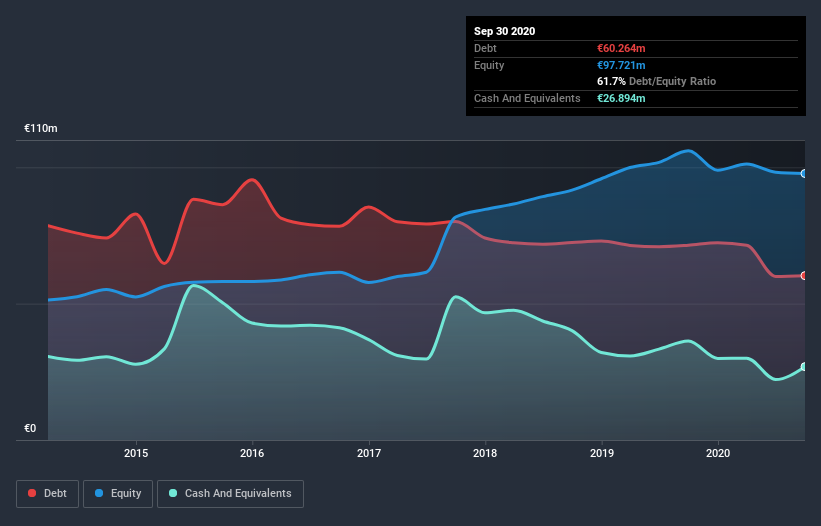Click the 2016 x-axis label
The width and height of the screenshot is (821, 526).
pyautogui.click(x=252, y=453)
